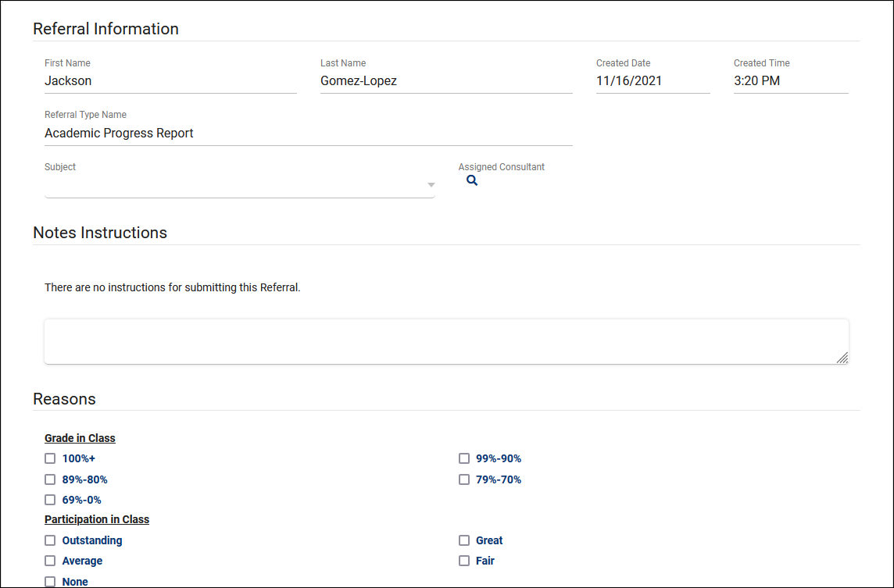Toggle the None participation checkbox
894x588 pixels.
pyautogui.click(x=50, y=581)
